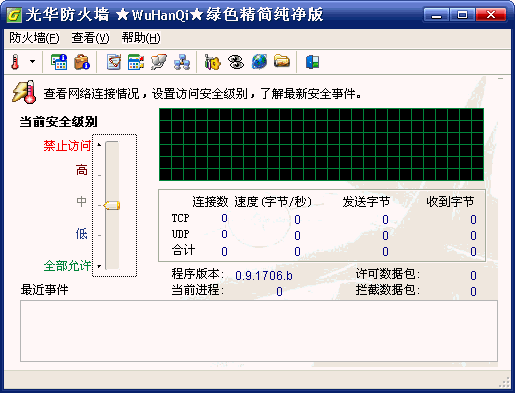Click the 最近事件 heading
The height and width of the screenshot is (393, 515).
coord(44,290)
